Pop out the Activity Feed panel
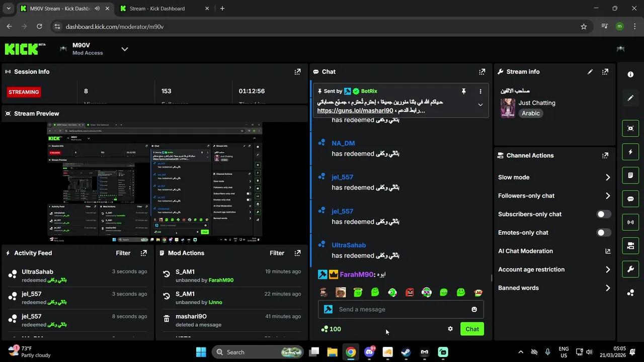 coord(144,253)
